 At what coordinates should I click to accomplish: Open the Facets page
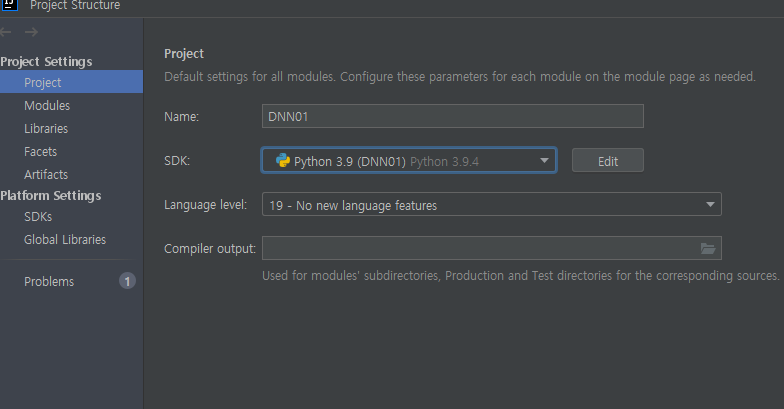point(40,152)
